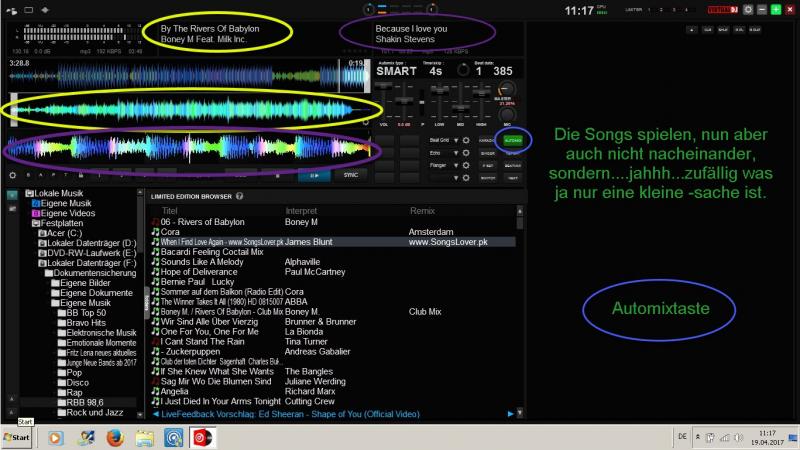Viewport: 800px width, 450px height.
Task: Open the DVD-RW-Laufwerk (E:) drive
Action: tap(87, 253)
